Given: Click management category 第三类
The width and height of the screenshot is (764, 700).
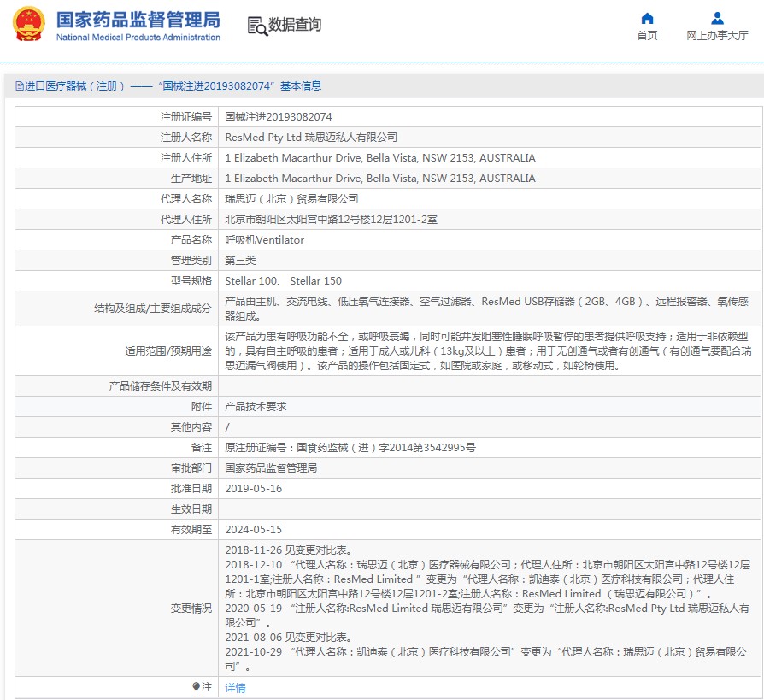Looking at the screenshot, I should pyautogui.click(x=240, y=261).
